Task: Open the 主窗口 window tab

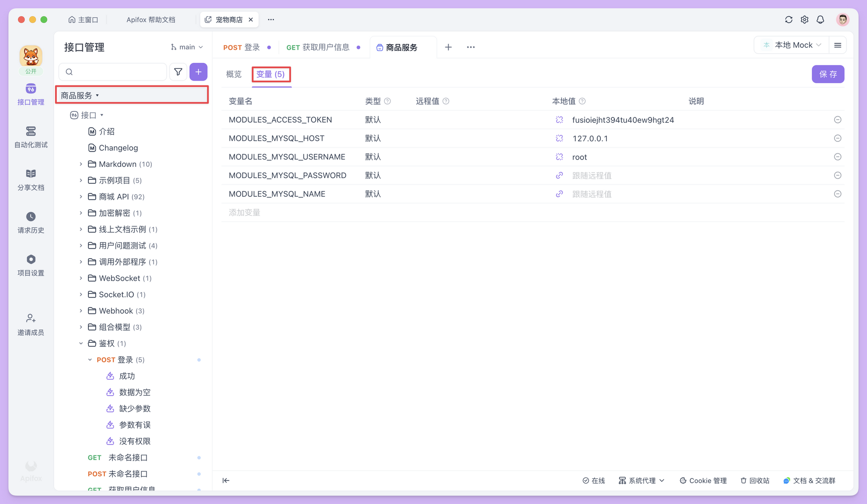Action: (x=83, y=20)
